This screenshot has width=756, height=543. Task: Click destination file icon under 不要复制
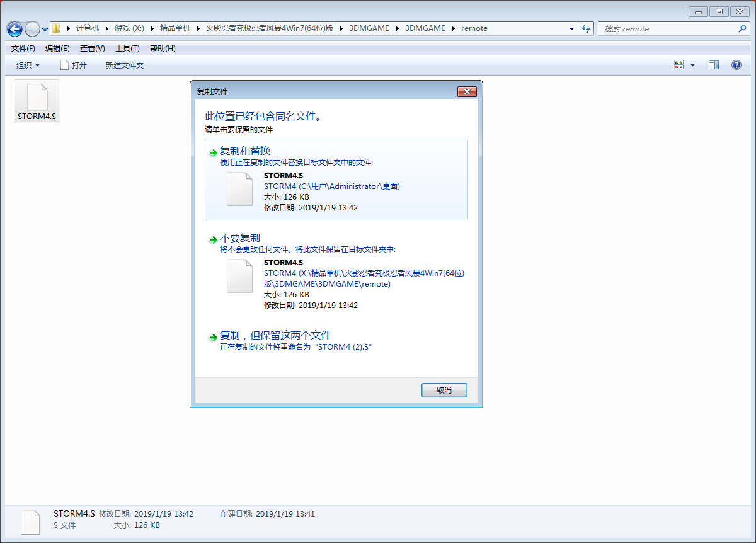click(x=239, y=275)
